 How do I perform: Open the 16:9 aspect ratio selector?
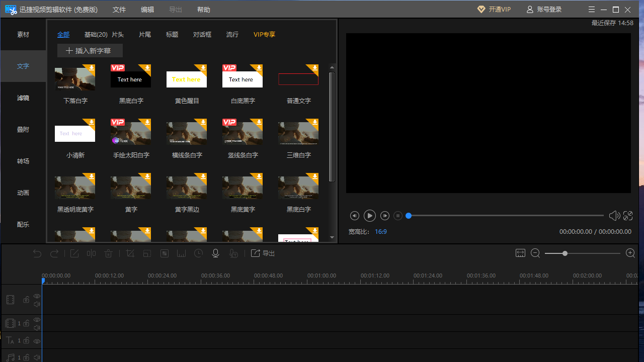pyautogui.click(x=381, y=232)
